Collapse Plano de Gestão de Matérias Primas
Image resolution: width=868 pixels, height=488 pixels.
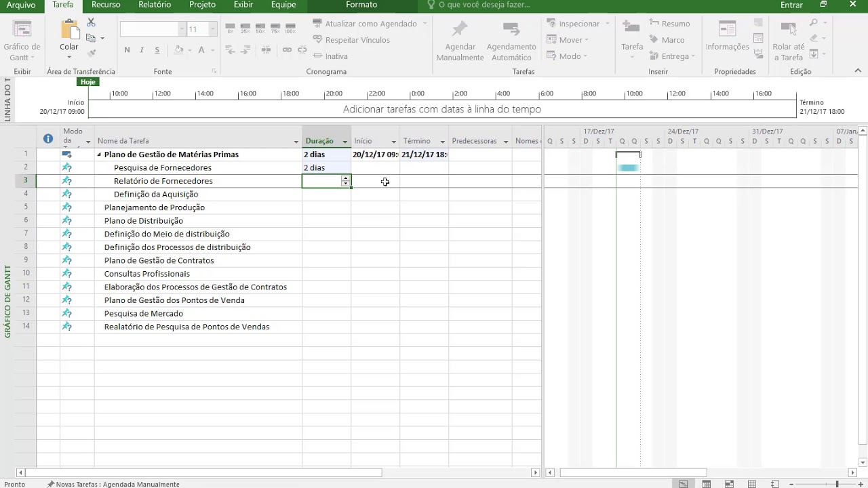[x=99, y=155]
